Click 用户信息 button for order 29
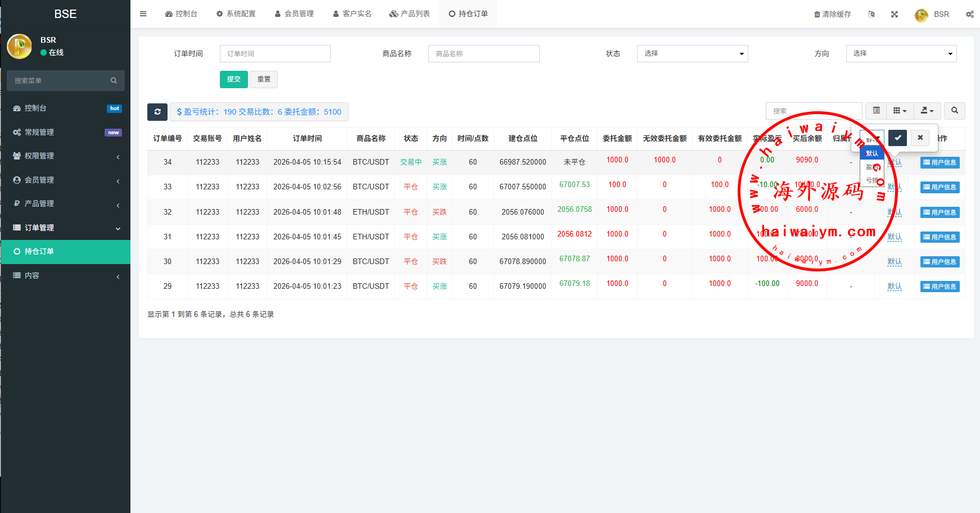 940,287
